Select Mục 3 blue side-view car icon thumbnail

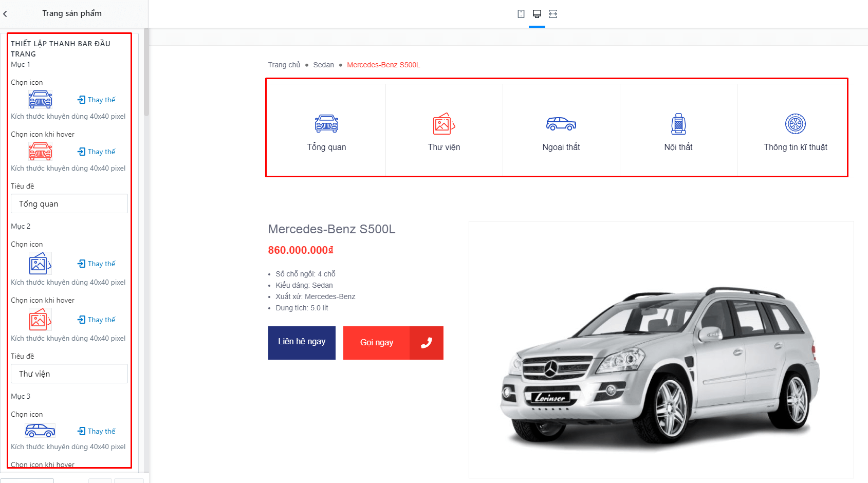click(40, 431)
